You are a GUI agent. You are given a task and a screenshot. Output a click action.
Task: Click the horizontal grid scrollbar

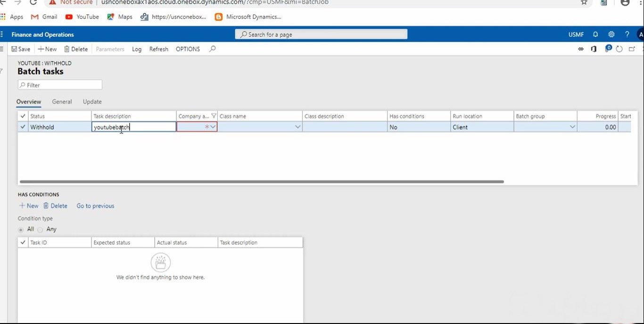[262, 182]
